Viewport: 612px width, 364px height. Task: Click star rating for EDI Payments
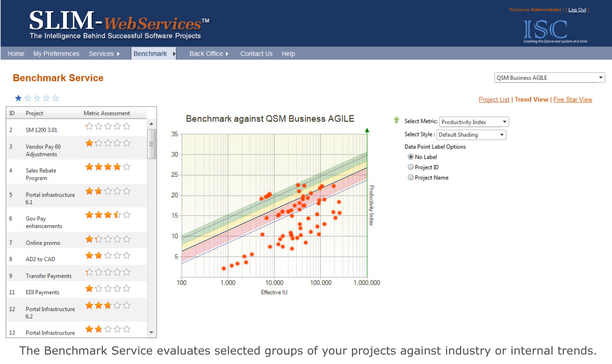tap(108, 288)
